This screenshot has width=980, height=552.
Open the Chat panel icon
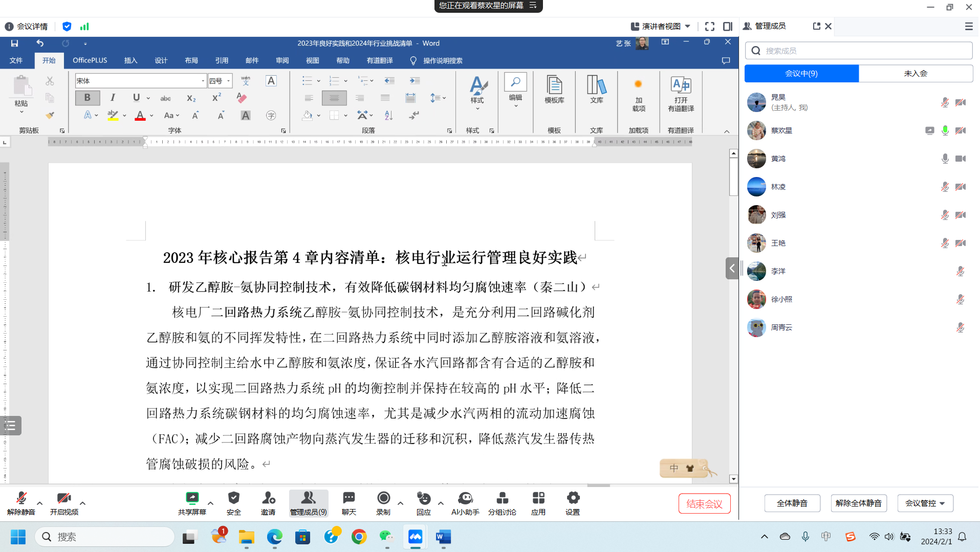(x=349, y=498)
